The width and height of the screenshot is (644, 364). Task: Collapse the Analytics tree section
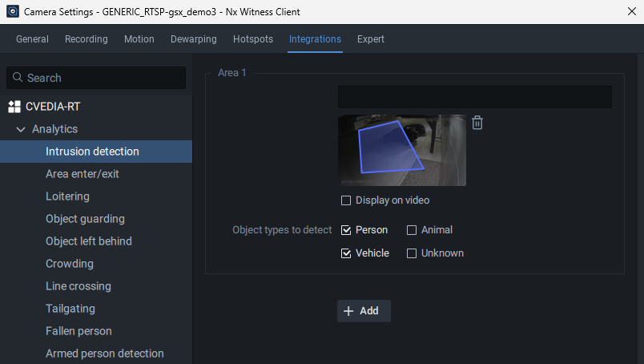21,130
